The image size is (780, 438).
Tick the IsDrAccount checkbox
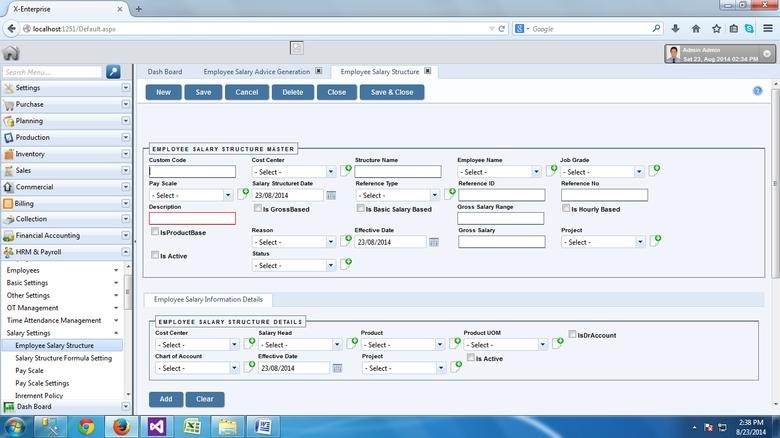click(x=573, y=334)
